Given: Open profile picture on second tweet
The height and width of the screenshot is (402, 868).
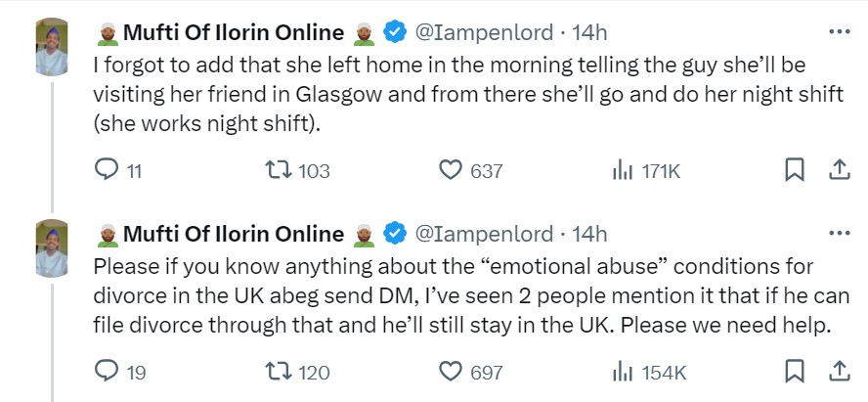Looking at the screenshot, I should coord(51,248).
